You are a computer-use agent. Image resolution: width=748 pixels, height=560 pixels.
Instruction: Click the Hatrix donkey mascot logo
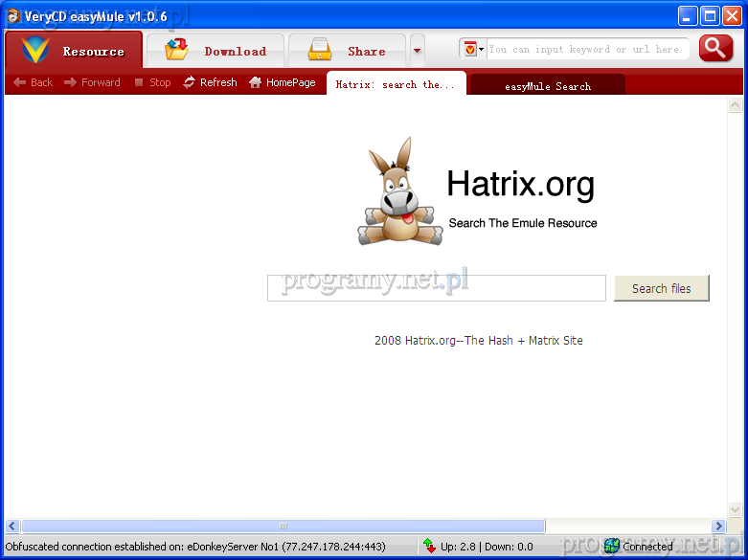[396, 191]
